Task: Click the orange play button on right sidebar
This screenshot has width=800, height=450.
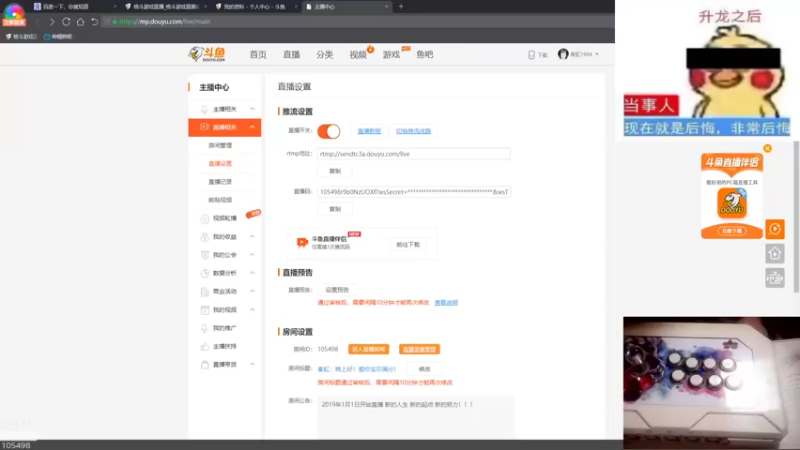Action: (x=774, y=229)
